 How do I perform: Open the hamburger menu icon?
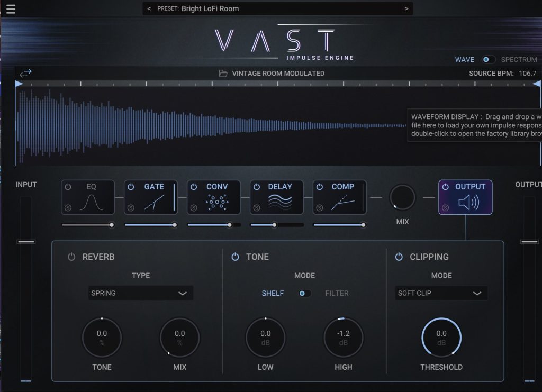click(11, 10)
